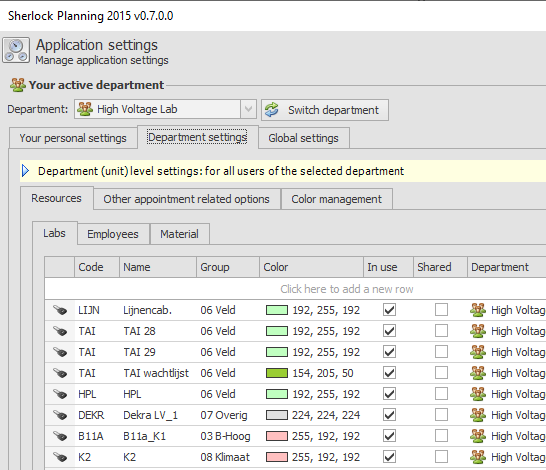This screenshot has width=546, height=470.
Task: Enable Shared for TAI 29
Action: [x=441, y=352]
